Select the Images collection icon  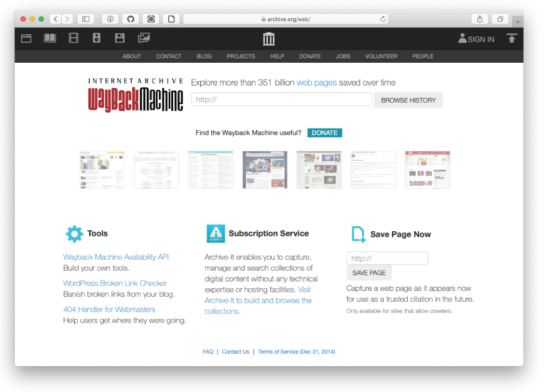tap(143, 38)
